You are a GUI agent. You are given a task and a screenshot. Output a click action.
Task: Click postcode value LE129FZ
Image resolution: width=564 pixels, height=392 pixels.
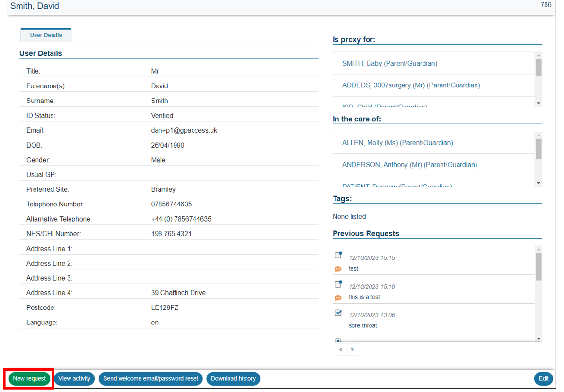(x=165, y=307)
